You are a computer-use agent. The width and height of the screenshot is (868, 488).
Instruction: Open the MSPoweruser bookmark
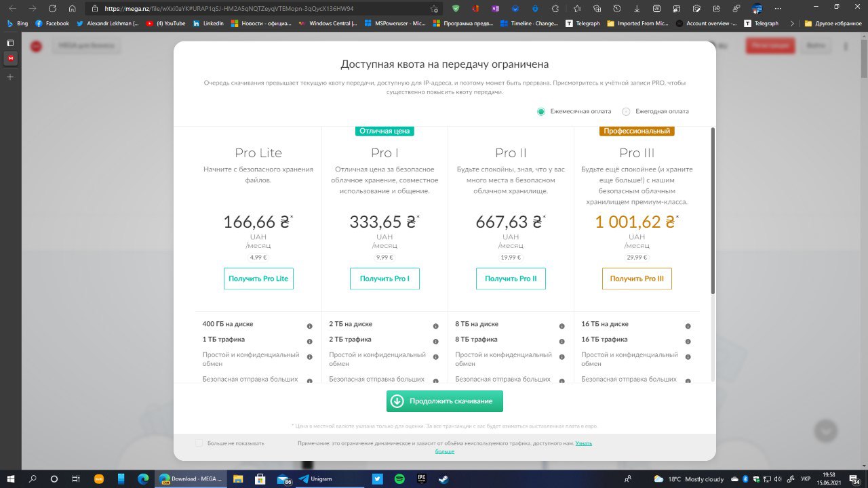click(395, 23)
